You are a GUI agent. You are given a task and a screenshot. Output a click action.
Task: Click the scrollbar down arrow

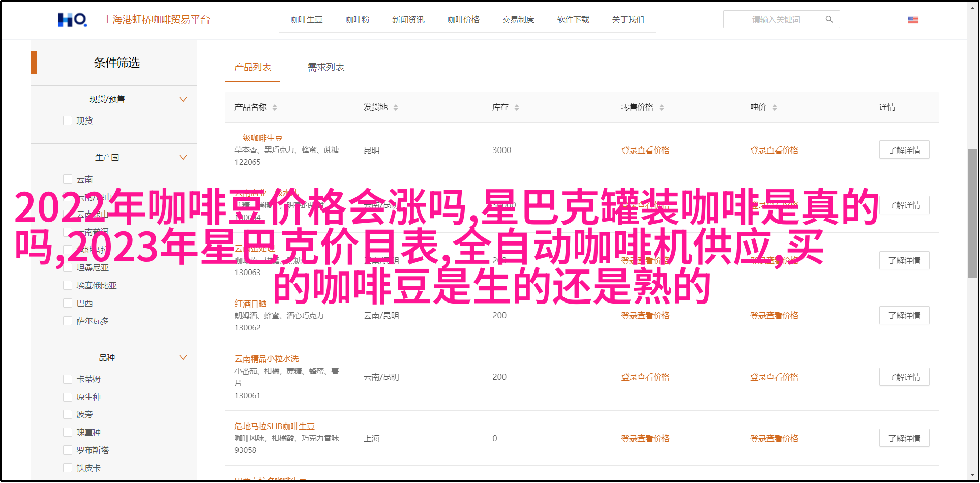pos(972,476)
